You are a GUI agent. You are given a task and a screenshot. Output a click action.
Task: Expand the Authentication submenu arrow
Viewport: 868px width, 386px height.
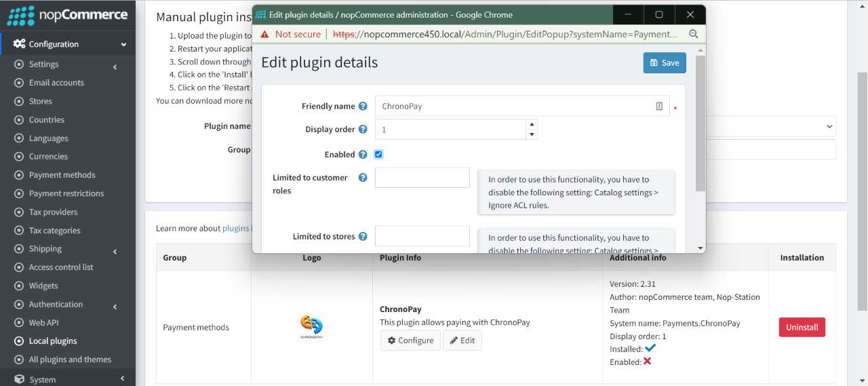point(115,307)
